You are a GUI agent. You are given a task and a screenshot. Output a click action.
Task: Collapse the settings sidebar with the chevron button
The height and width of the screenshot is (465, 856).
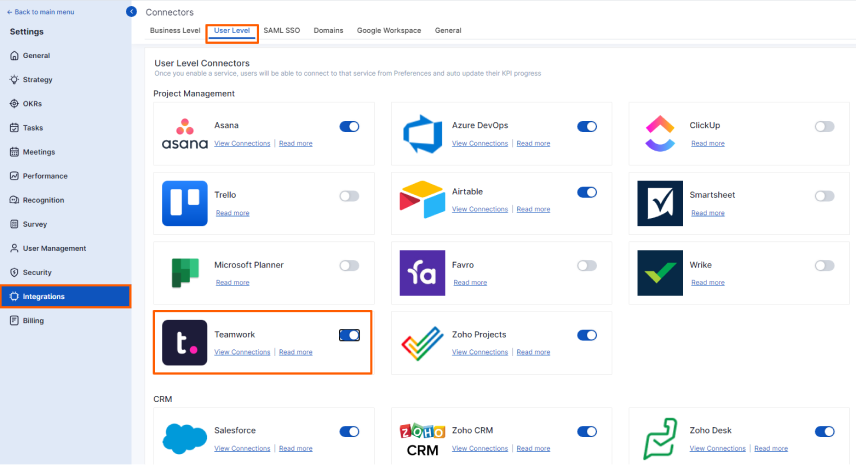point(131,11)
